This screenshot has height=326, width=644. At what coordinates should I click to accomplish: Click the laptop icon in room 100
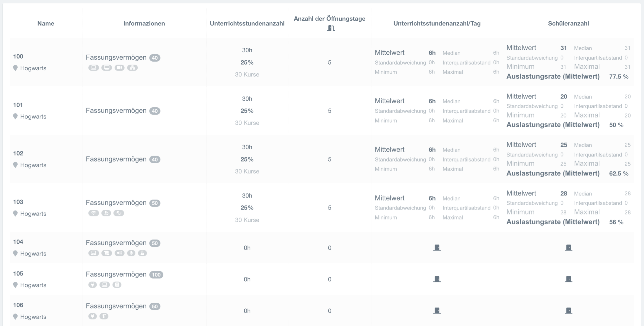94,67
